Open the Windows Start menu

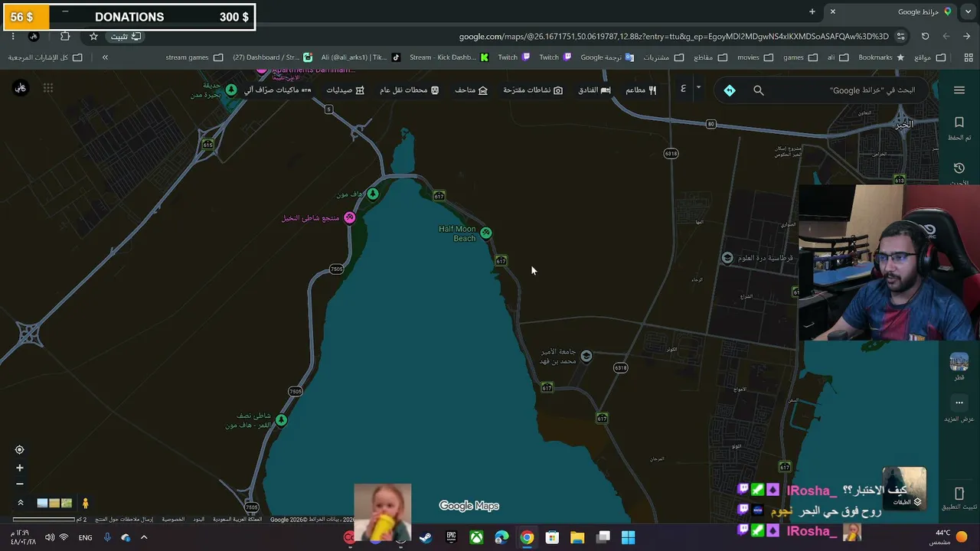[x=628, y=537]
